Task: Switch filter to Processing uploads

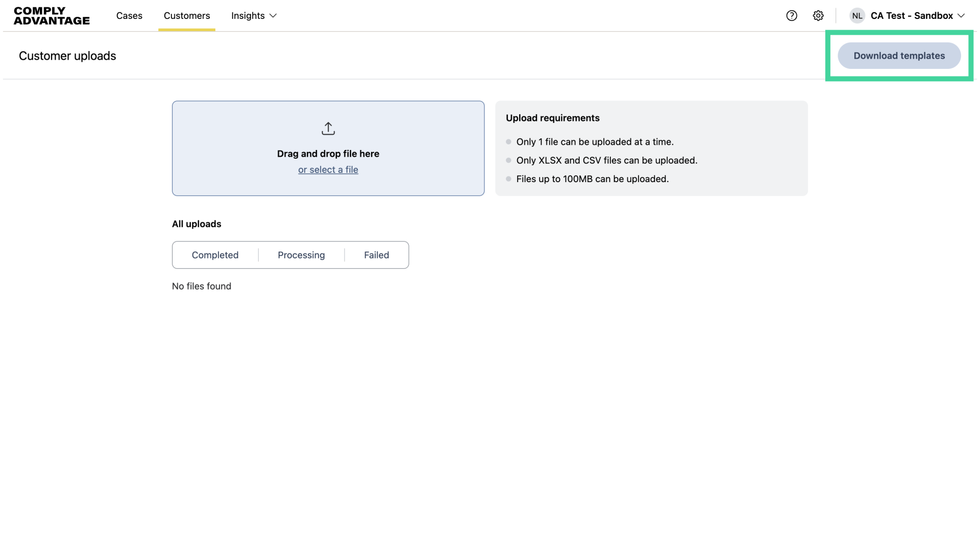Action: click(301, 255)
